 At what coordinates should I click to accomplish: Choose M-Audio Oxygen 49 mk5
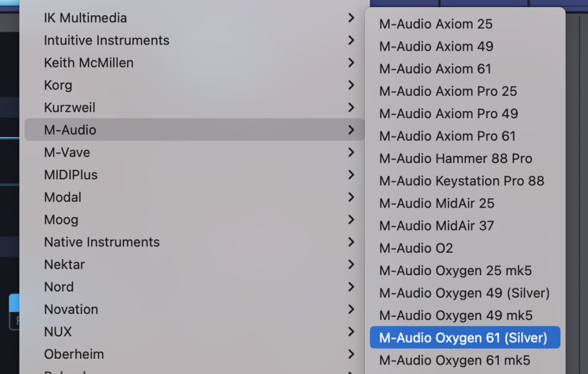point(456,315)
